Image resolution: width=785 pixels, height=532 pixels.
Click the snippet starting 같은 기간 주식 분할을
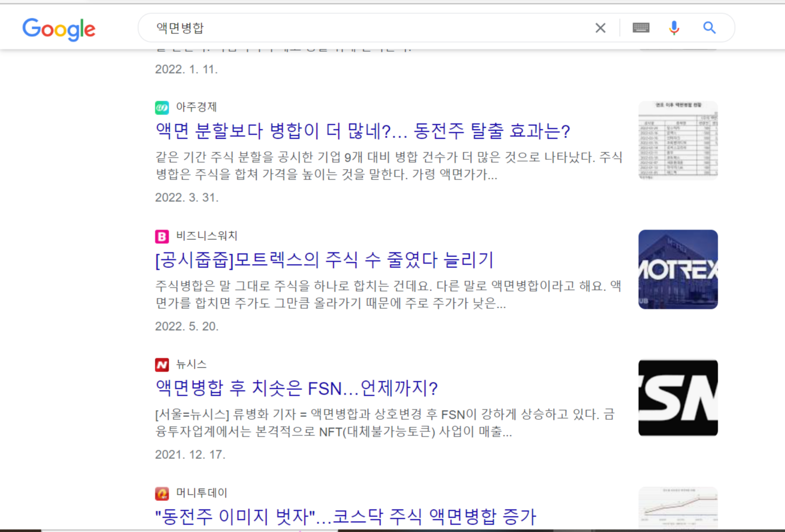[389, 166]
